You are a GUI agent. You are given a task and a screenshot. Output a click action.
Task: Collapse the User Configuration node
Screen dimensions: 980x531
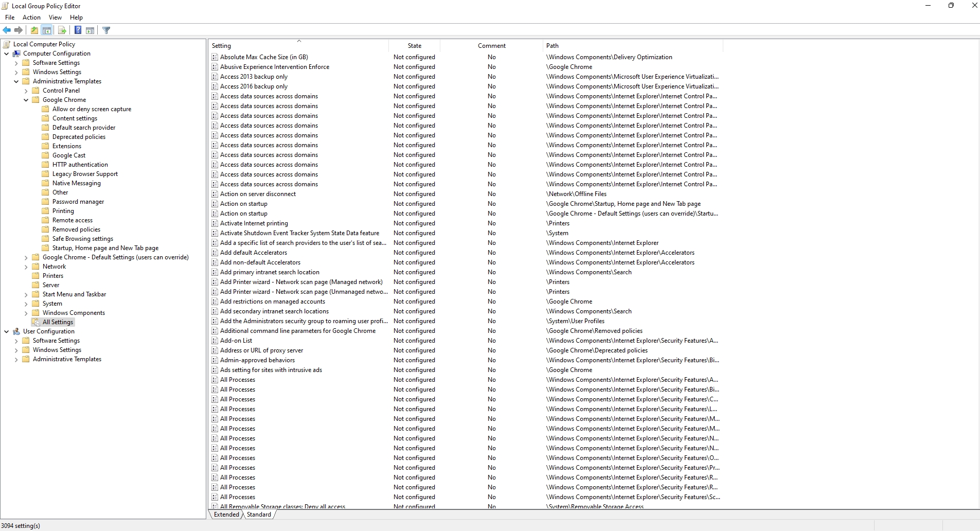tap(7, 331)
